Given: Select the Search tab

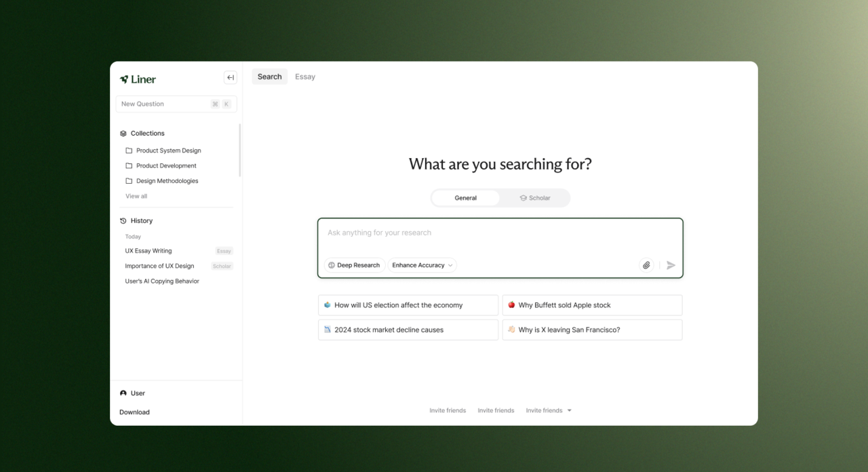Looking at the screenshot, I should coord(269,77).
